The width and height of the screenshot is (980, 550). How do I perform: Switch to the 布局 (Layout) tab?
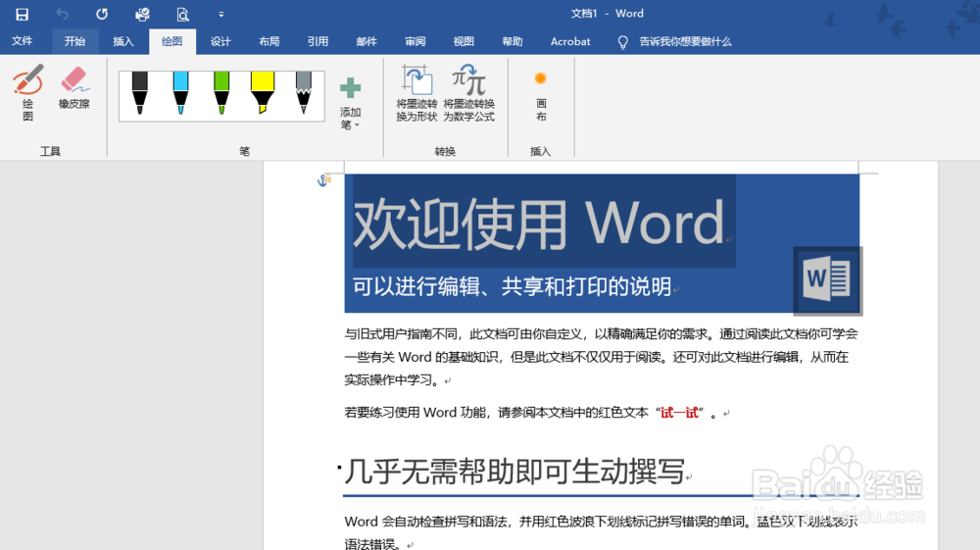click(x=269, y=41)
